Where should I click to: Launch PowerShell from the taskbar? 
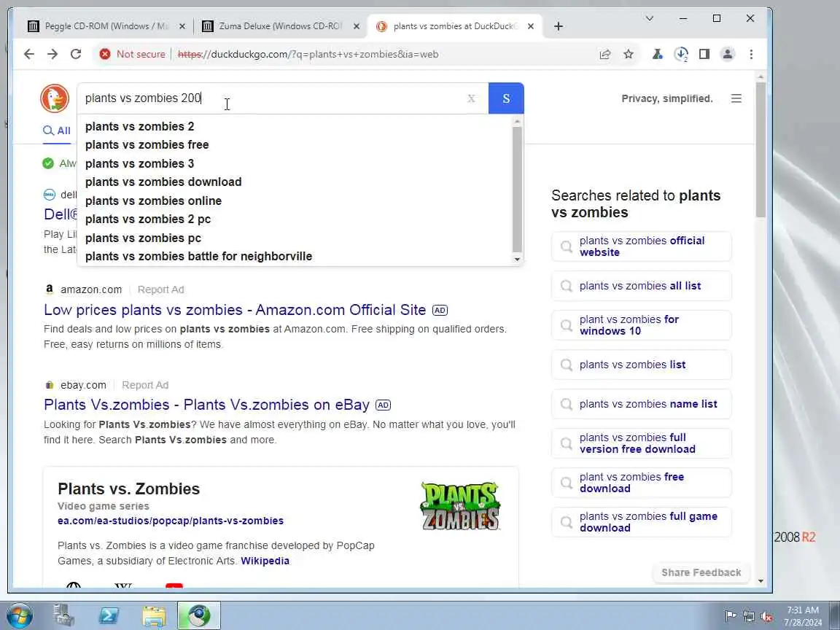109,615
